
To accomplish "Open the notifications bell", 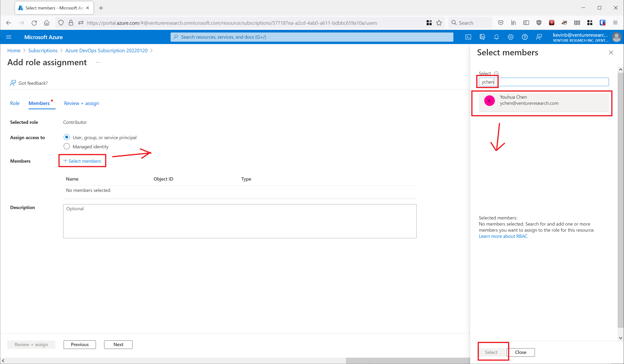I will point(497,37).
